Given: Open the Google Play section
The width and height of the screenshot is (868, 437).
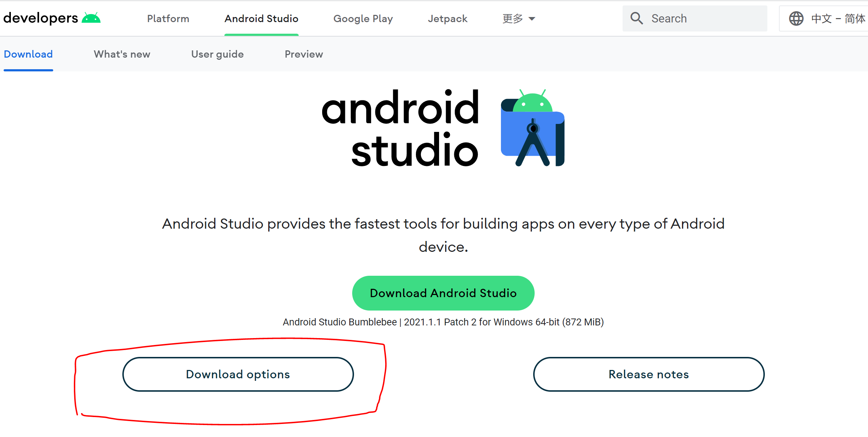Looking at the screenshot, I should (x=363, y=18).
